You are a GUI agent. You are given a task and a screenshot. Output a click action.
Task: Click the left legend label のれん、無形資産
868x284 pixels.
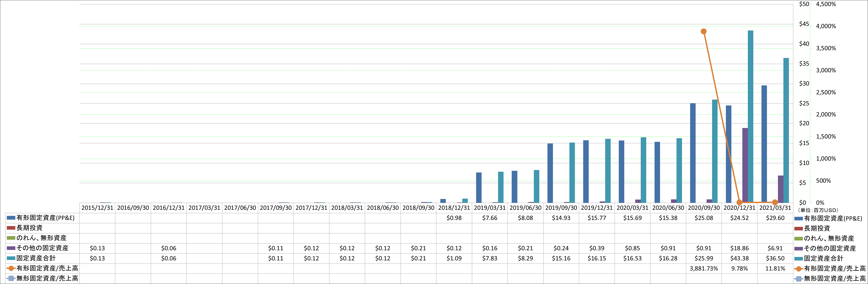tap(41, 238)
